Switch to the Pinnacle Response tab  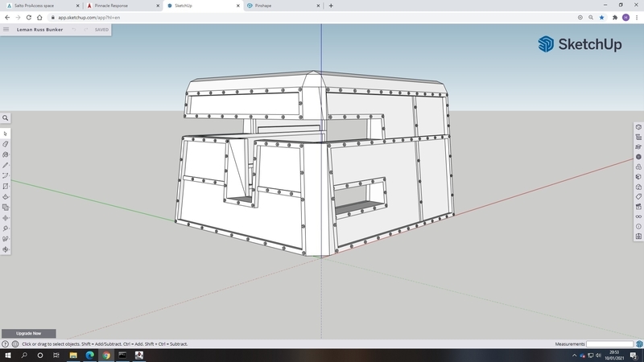pos(122,6)
